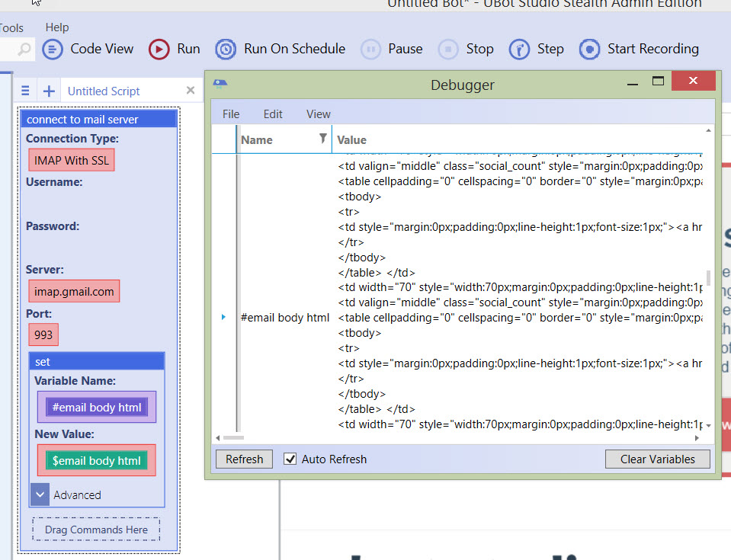Click the first </table> </td> value line
The height and width of the screenshot is (560, 731).
pos(377,273)
